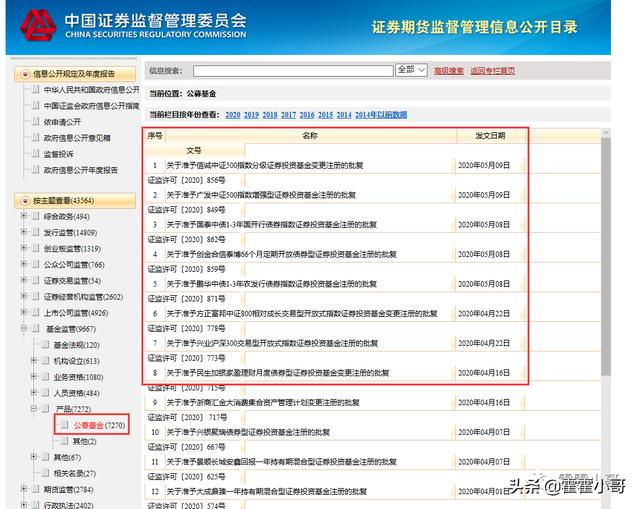Image resolution: width=640 pixels, height=509 pixels.
Task: Select the 其他(67) tree item
Action: (x=67, y=457)
